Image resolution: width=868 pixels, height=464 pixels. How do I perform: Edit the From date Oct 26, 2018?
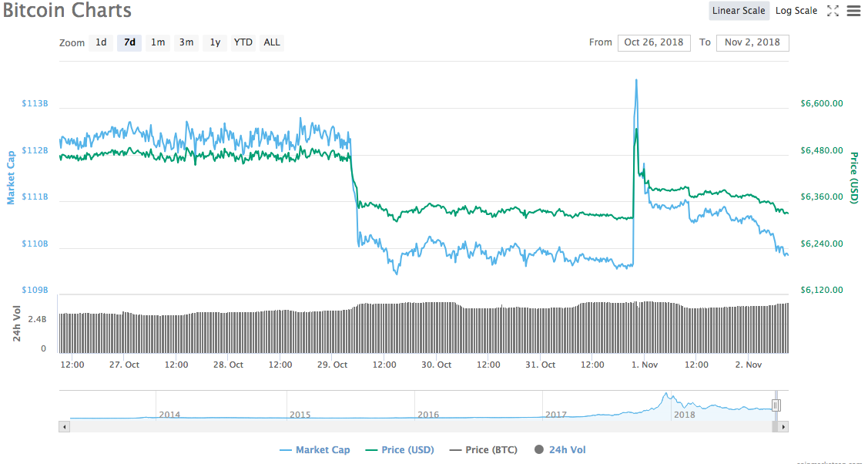point(654,42)
